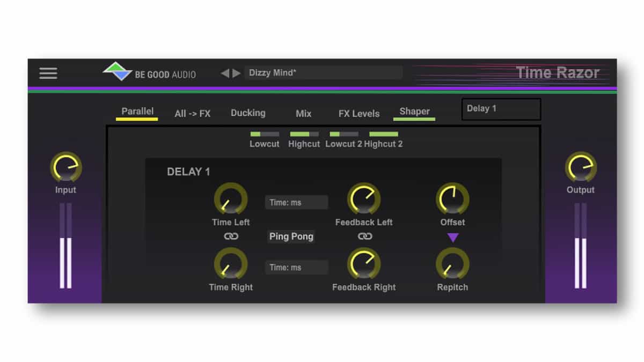Screen dimensions: 644x362
Task: Open the Ducking tab
Action: [x=248, y=113]
